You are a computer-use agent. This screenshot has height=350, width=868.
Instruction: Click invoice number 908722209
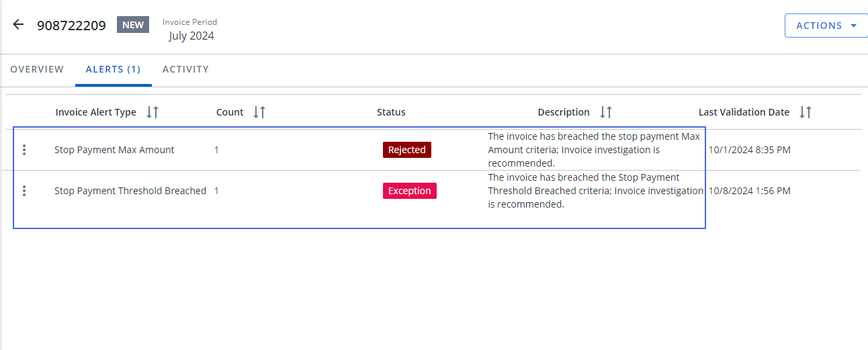click(x=71, y=26)
